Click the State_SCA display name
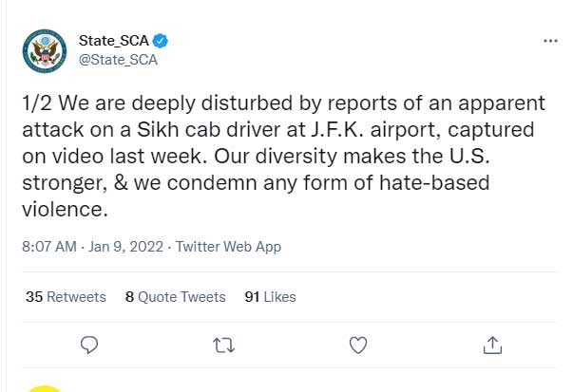Image resolution: width=573 pixels, height=392 pixels. [113, 41]
